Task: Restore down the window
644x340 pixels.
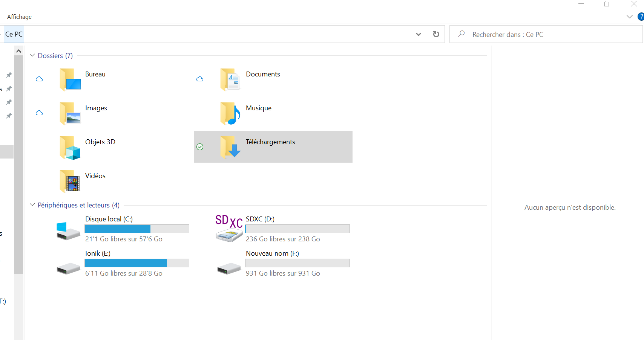Action: (607, 4)
